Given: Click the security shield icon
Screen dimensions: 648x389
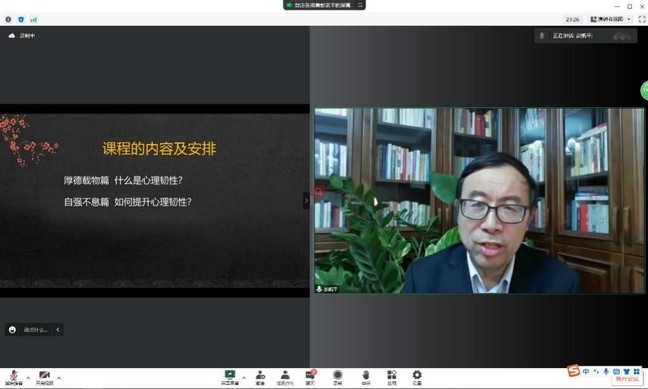Looking at the screenshot, I should pos(21,19).
